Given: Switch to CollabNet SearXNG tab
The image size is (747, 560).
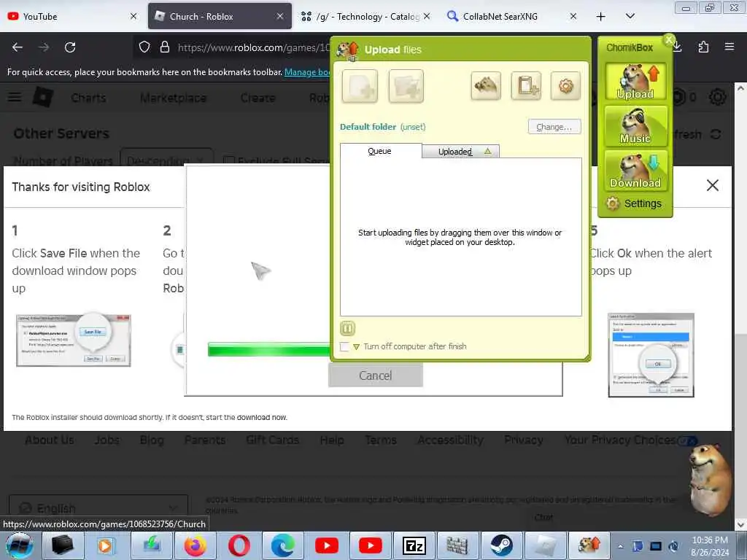Looking at the screenshot, I should [511, 16].
